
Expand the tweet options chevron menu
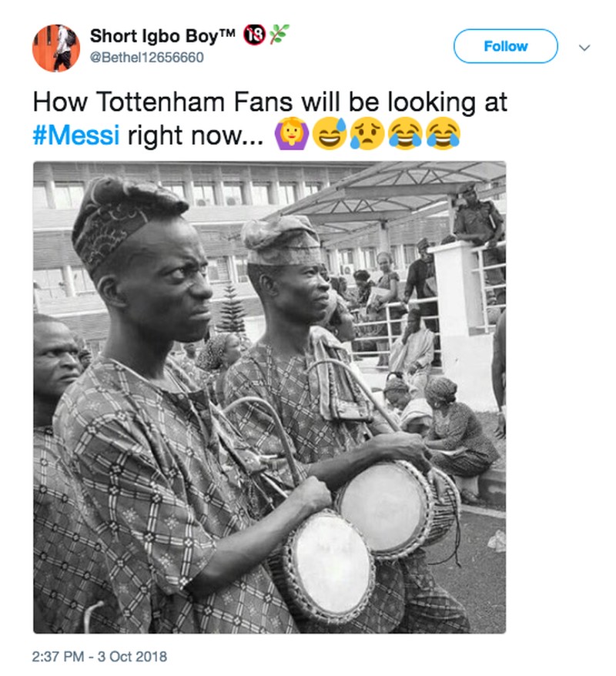click(x=584, y=47)
